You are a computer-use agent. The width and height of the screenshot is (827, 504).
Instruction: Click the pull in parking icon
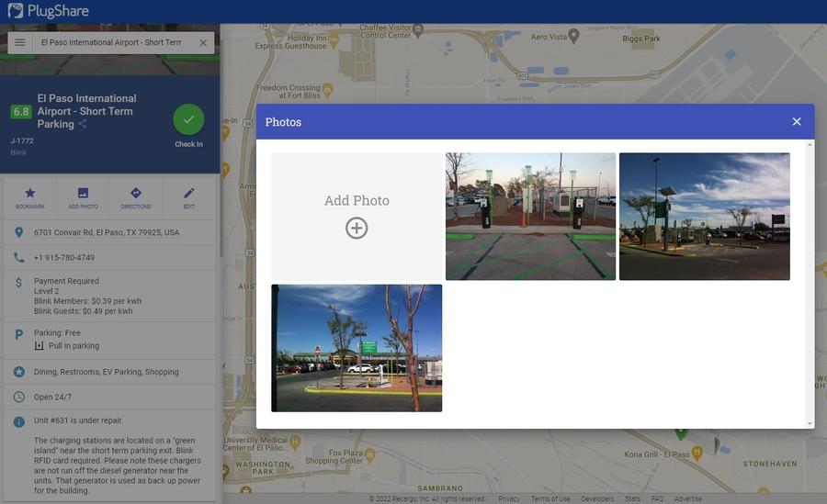point(39,346)
